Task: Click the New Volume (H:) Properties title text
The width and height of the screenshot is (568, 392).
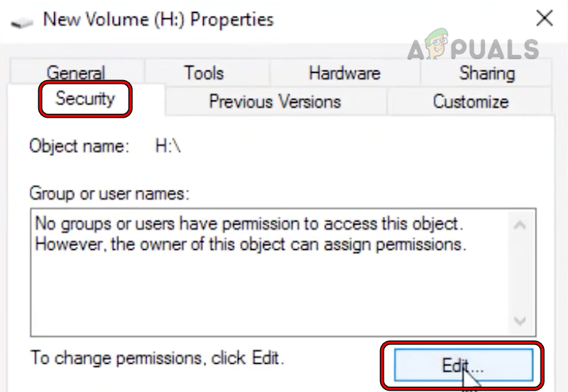Action: point(158,19)
